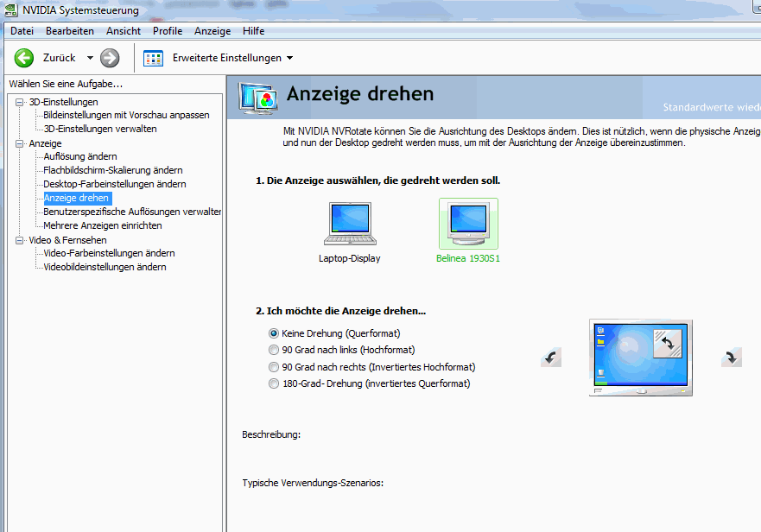The height and width of the screenshot is (532, 761).
Task: Select Keine Drehung (Querformat) radio button
Action: 274,332
